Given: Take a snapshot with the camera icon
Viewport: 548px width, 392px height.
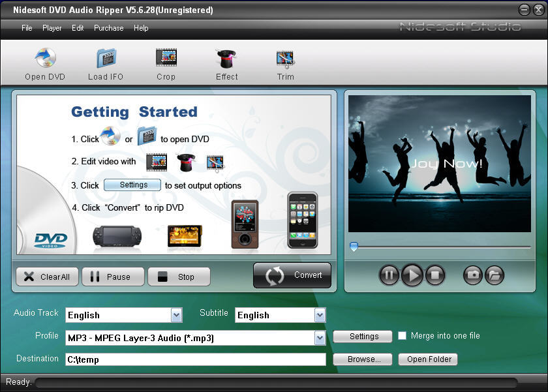Looking at the screenshot, I should coord(473,275).
